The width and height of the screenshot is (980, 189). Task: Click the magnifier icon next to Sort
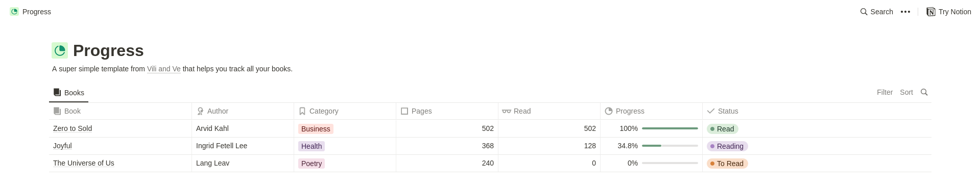[924, 92]
